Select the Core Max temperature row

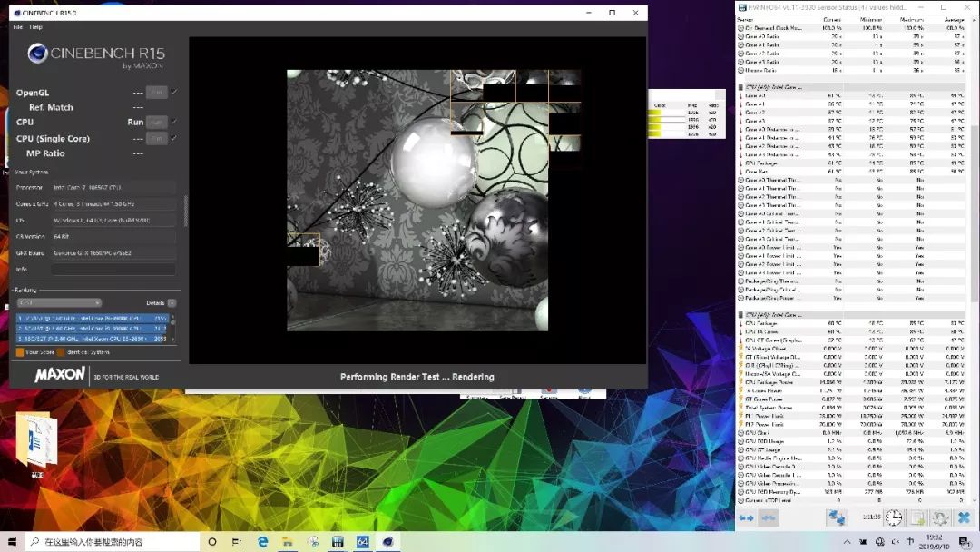(x=852, y=172)
